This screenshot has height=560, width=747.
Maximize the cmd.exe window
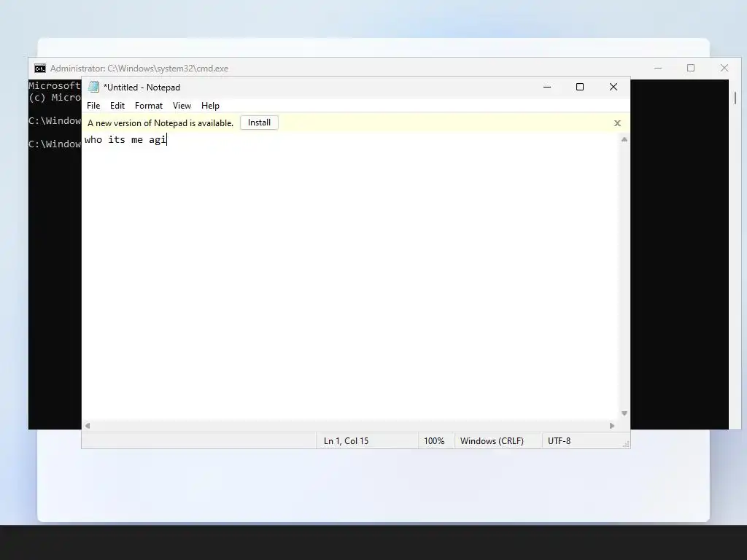[691, 68]
